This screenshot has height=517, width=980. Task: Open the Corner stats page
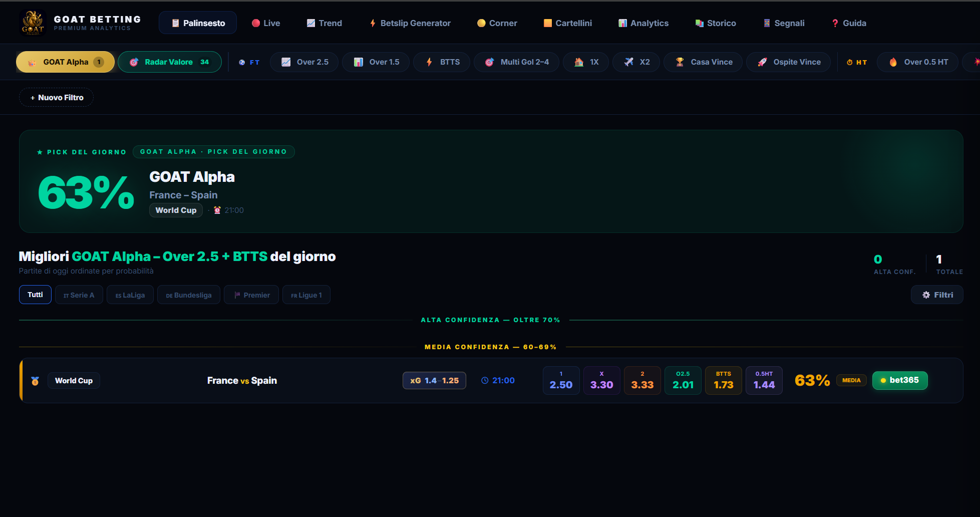point(497,23)
